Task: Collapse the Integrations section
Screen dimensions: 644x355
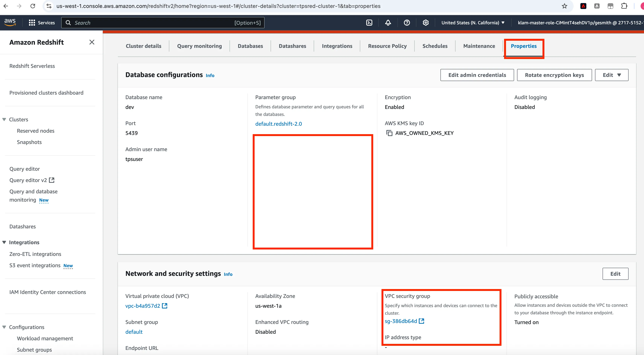Action: pos(4,243)
